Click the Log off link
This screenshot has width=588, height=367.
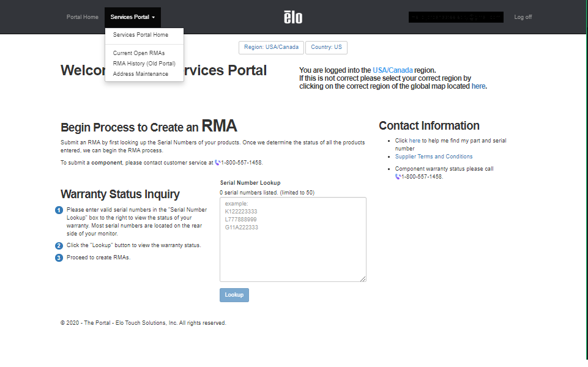pos(523,17)
